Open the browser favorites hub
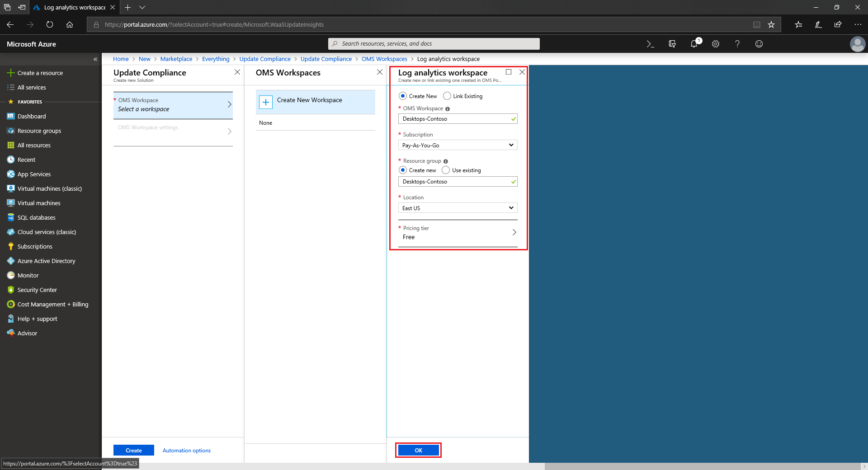 point(799,24)
